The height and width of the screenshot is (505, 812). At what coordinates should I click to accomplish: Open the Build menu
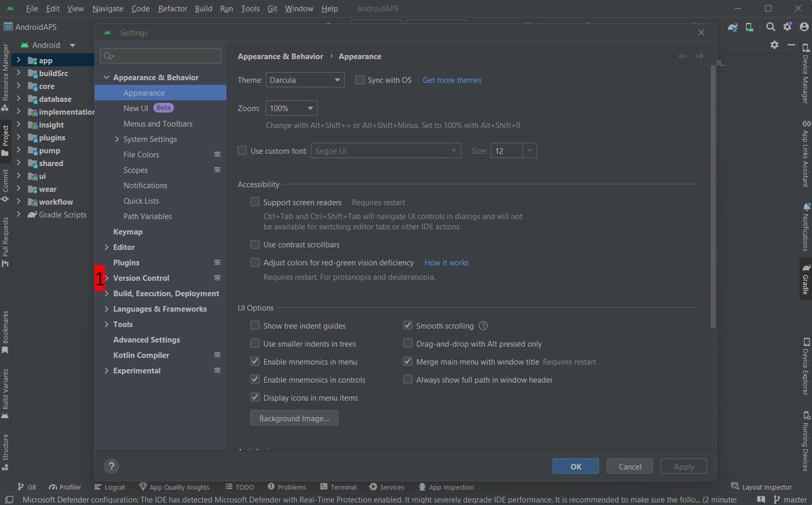tap(203, 9)
